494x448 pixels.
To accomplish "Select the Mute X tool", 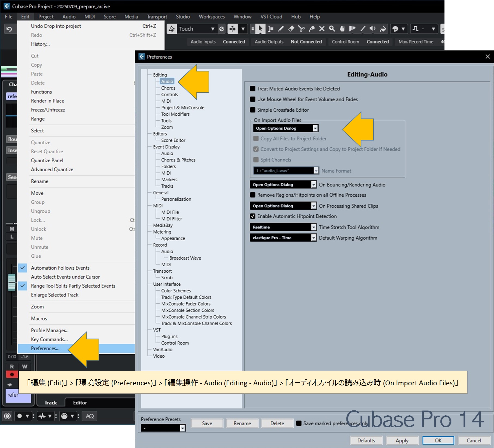I will click(x=322, y=29).
